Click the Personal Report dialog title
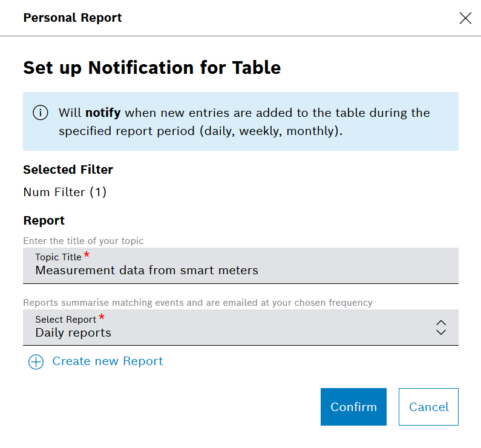The width and height of the screenshot is (481, 448). [73, 18]
